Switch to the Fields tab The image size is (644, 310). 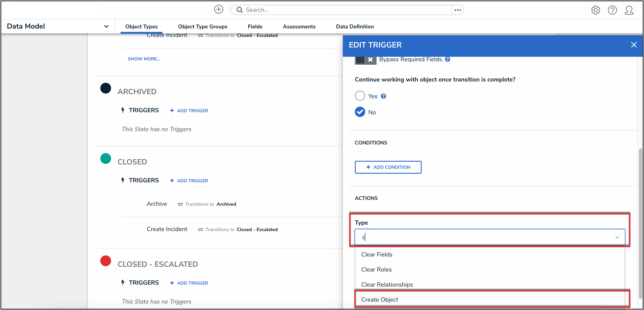pos(255,26)
